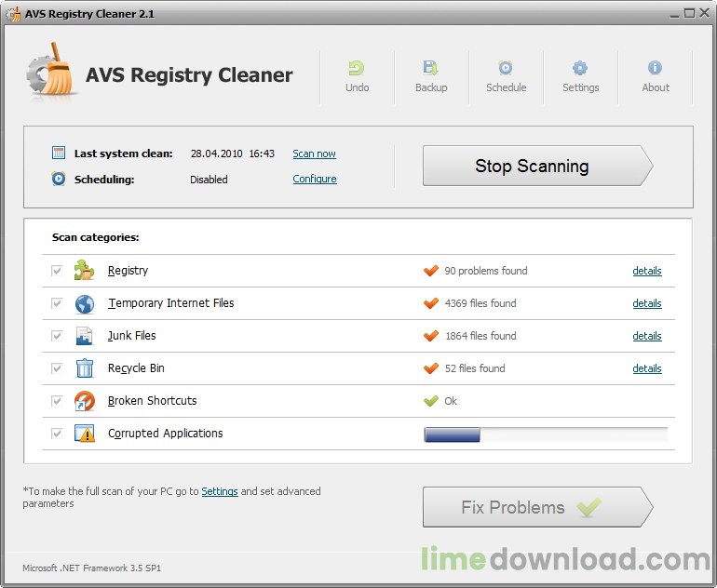Open the Settings gear icon
The image size is (717, 588).
580,69
